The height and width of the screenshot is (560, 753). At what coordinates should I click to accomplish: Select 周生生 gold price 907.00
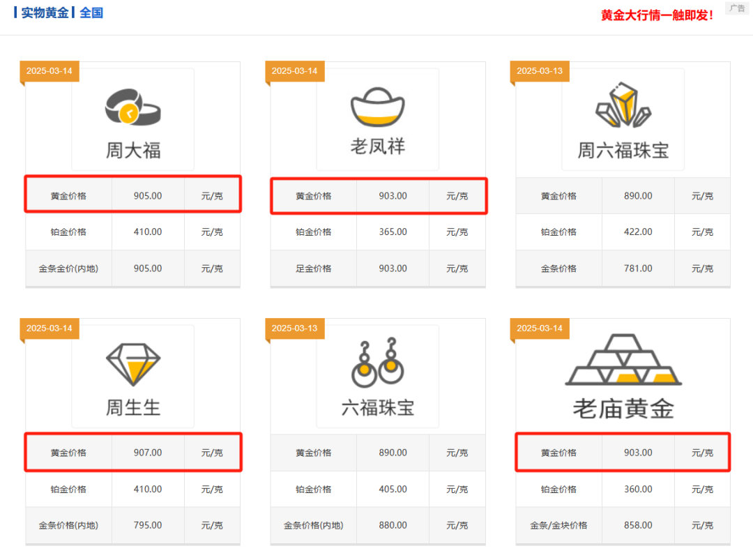[148, 453]
